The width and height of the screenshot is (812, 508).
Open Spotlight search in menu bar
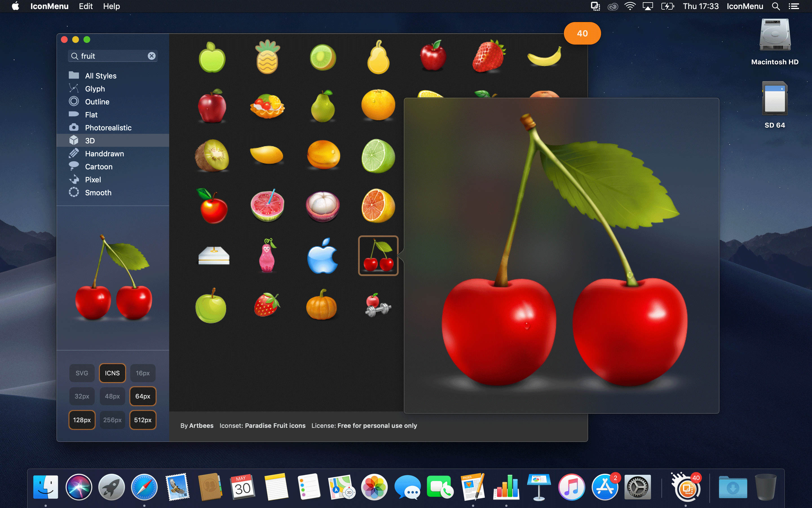(x=776, y=6)
